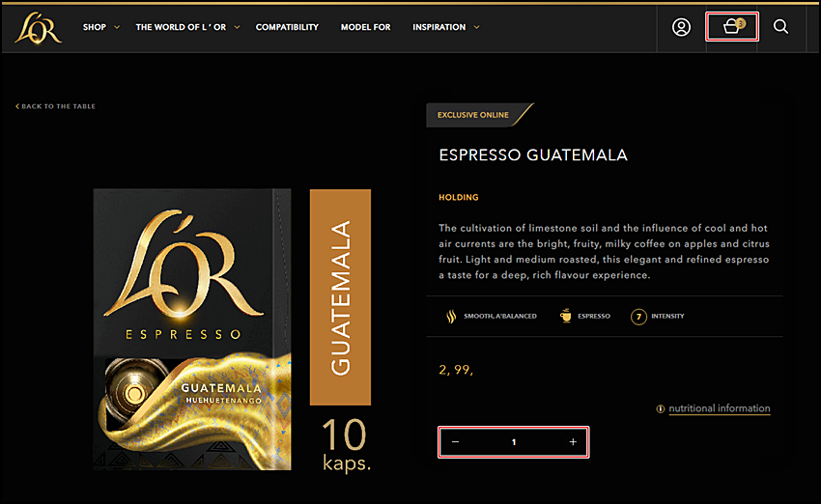Expand the Shop menu chevron
The height and width of the screenshot is (504, 821).
point(117,27)
